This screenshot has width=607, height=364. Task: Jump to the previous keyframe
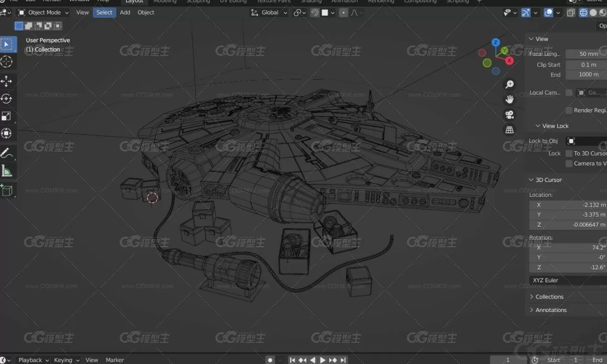click(303, 360)
